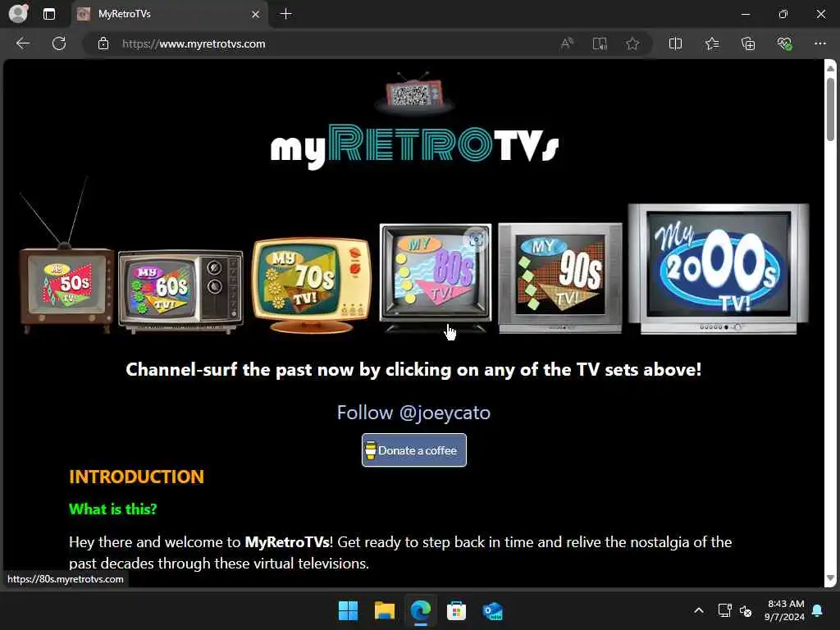Open the notifications bell icon

[x=818, y=610]
